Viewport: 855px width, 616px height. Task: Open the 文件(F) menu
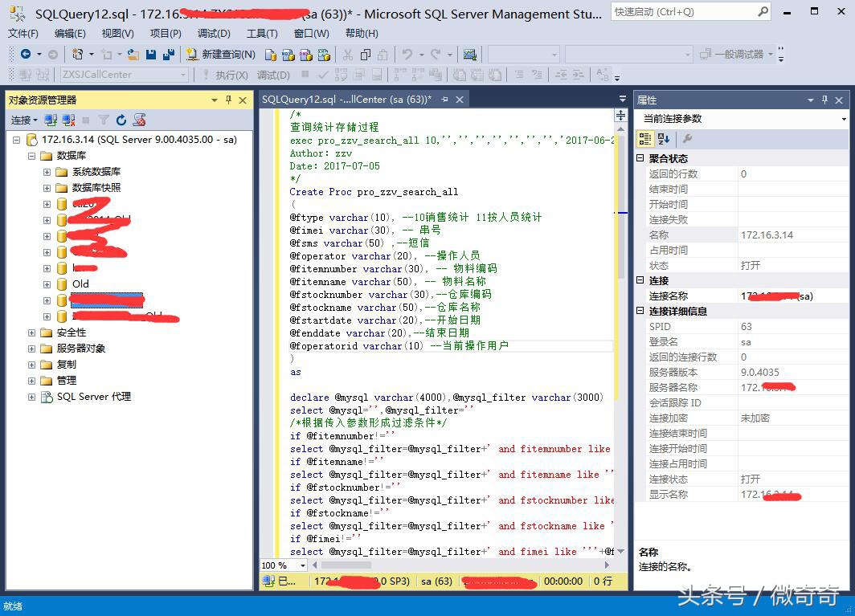pyautogui.click(x=22, y=33)
